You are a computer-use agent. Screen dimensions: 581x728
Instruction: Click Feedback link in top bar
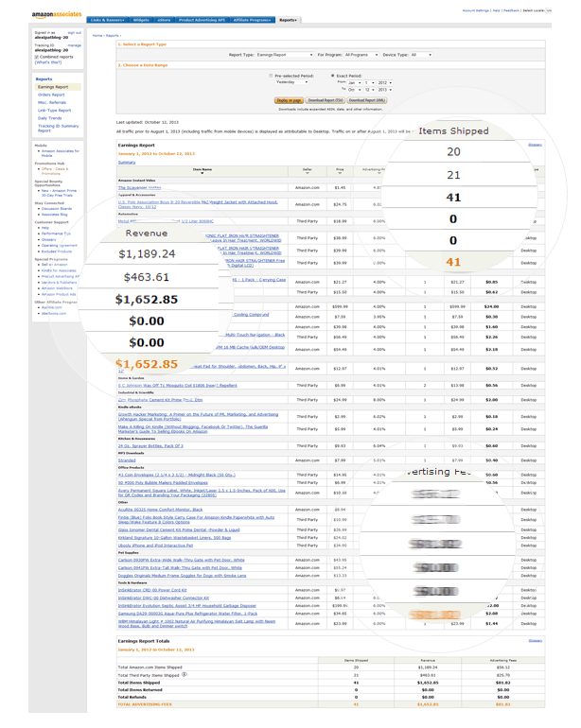pos(511,10)
